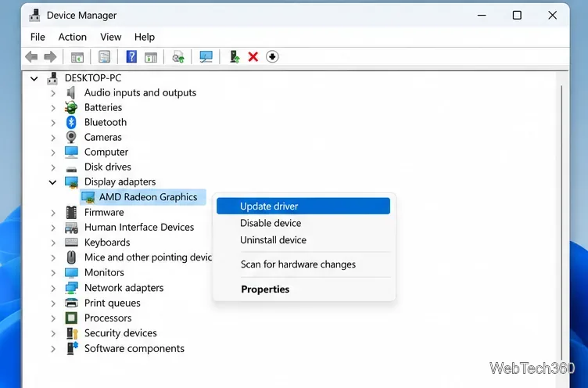The image size is (588, 388).
Task: Click the Batteries icon
Action: [x=71, y=108]
